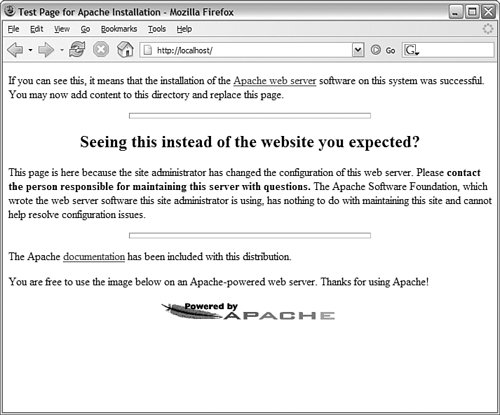Viewport: 500px width, 415px height.
Task: Click the Powered by Apache logo image
Action: click(x=248, y=312)
